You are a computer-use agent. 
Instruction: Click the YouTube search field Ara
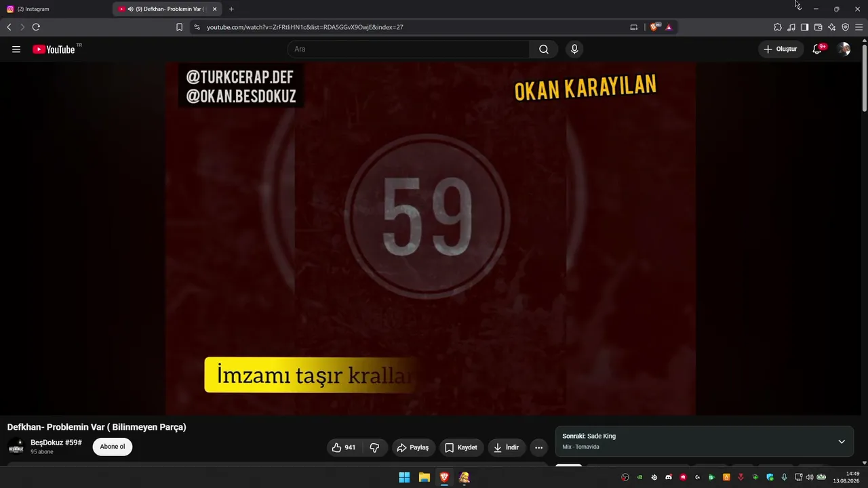pos(409,49)
